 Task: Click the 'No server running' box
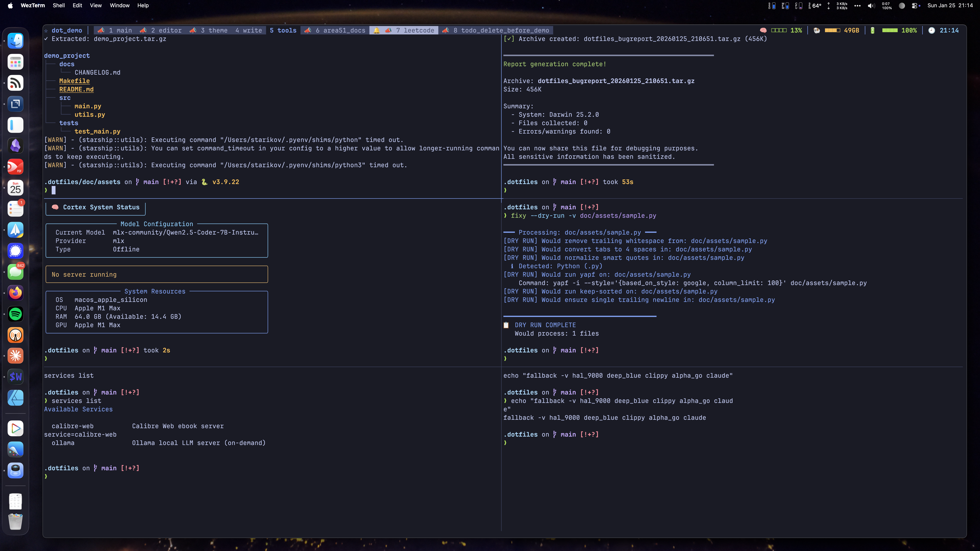pos(157,274)
